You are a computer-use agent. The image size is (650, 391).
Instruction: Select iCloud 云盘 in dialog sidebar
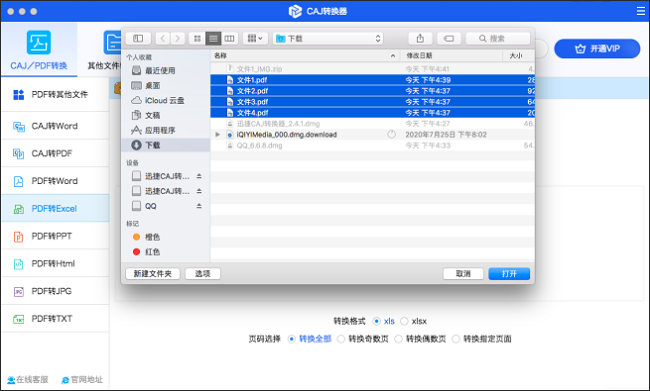point(166,100)
